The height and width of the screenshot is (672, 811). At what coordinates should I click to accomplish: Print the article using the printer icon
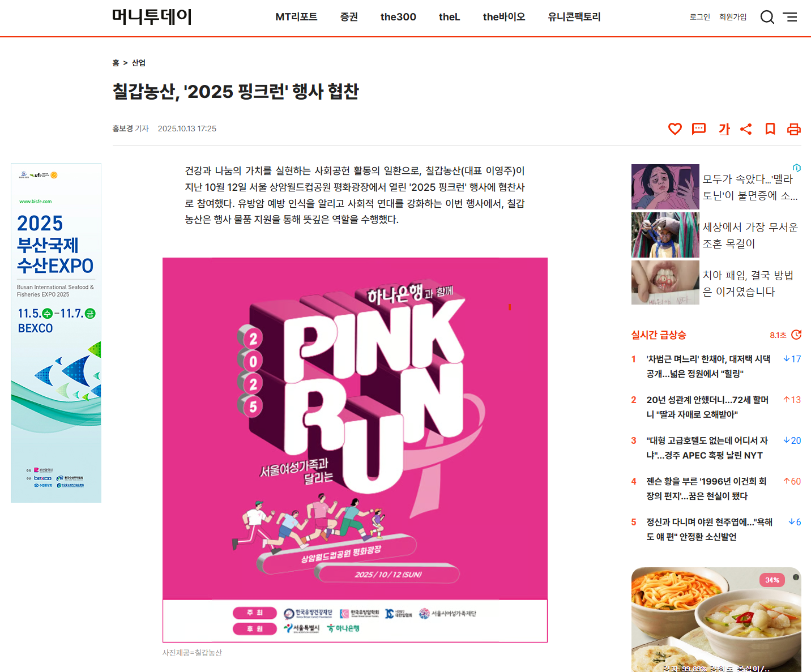point(794,129)
